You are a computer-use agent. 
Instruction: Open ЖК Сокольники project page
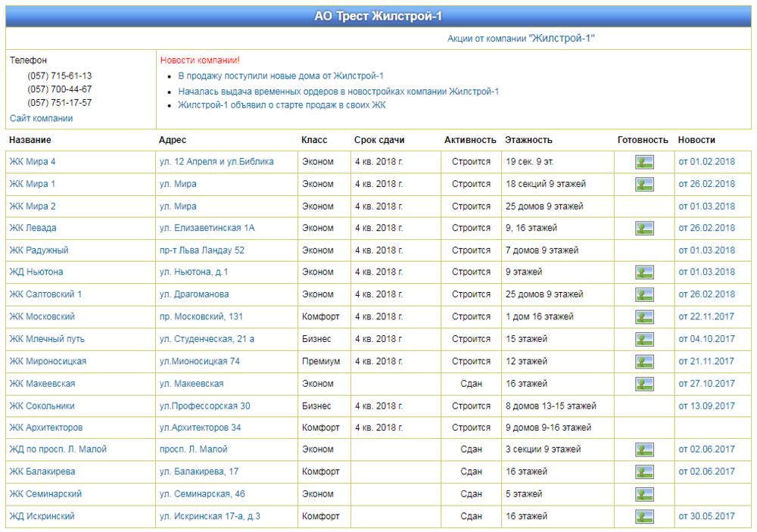click(42, 406)
